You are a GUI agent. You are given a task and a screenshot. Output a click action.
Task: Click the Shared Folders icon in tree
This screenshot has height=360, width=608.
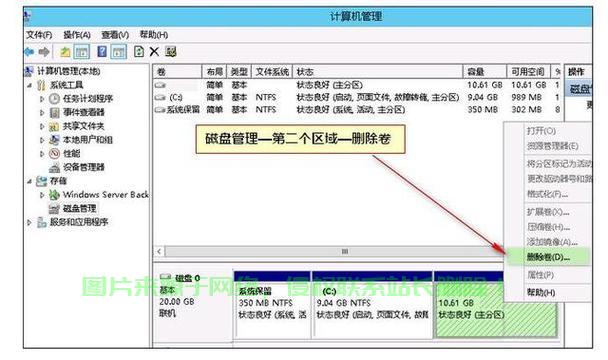54,126
